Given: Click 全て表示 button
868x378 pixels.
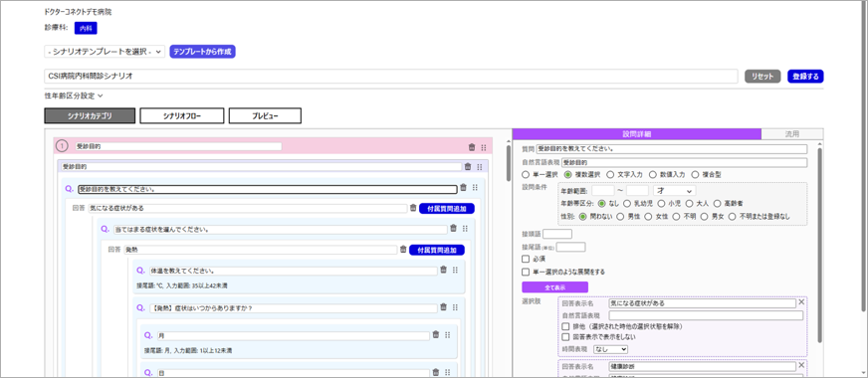Looking at the screenshot, I should point(554,287).
